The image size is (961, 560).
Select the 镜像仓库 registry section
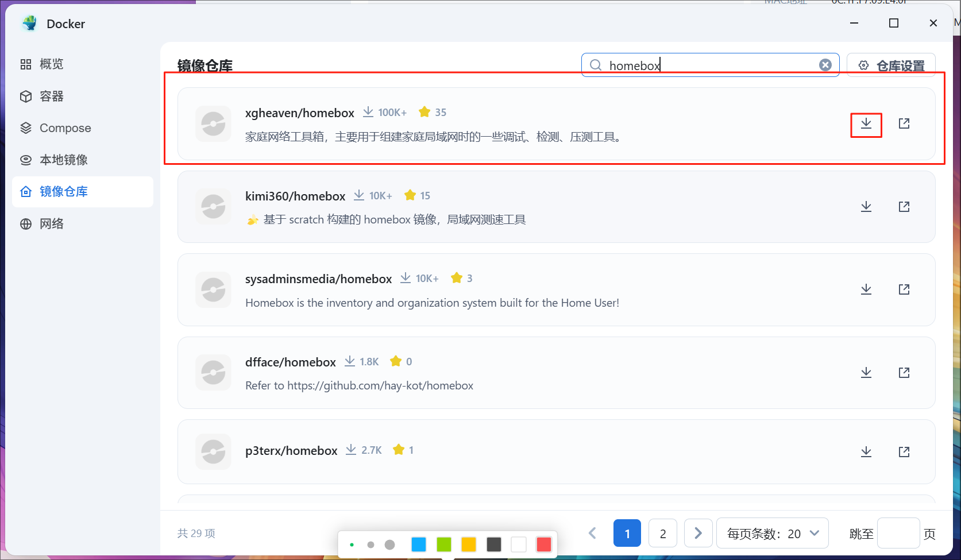tap(83, 192)
